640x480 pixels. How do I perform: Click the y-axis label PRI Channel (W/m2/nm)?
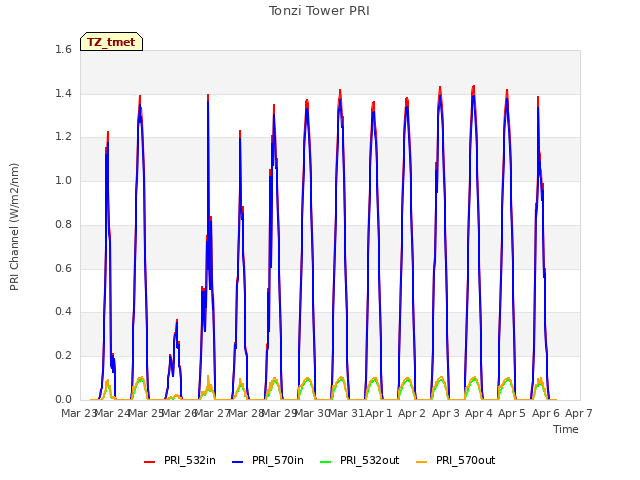(14, 227)
